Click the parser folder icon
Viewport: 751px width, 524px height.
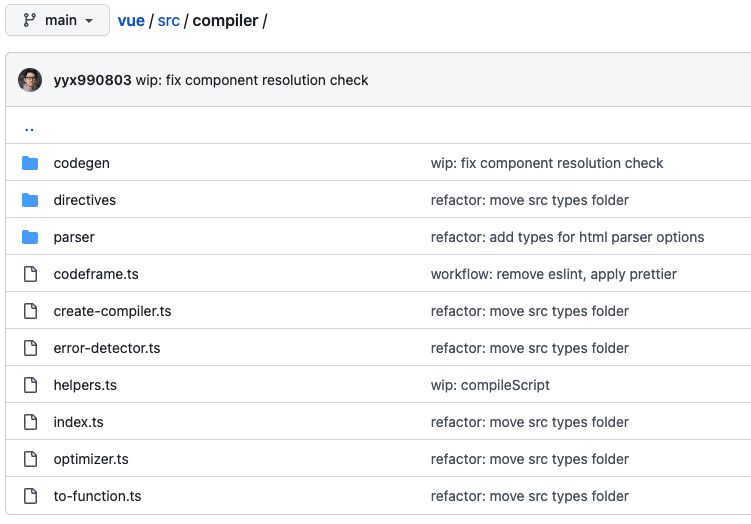click(x=30, y=237)
